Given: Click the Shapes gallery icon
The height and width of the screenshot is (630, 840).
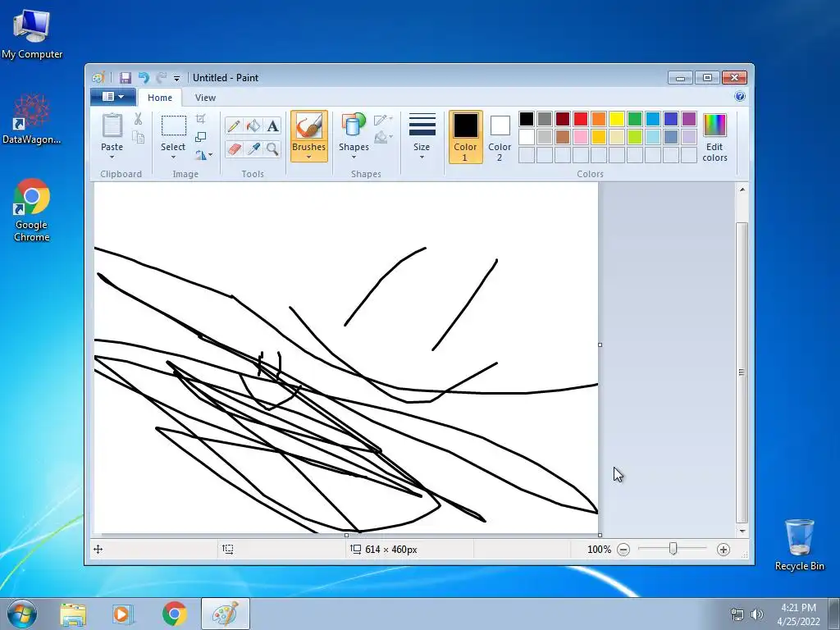Looking at the screenshot, I should click(x=354, y=125).
